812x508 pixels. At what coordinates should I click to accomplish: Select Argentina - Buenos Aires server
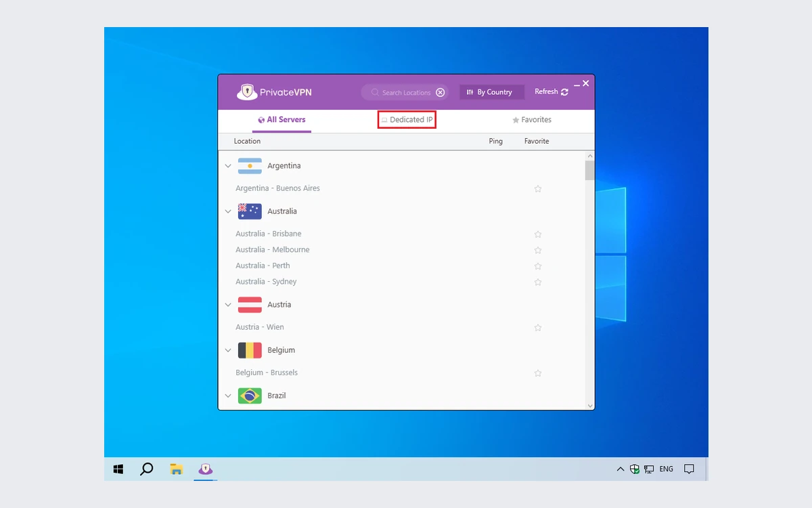[x=277, y=188]
